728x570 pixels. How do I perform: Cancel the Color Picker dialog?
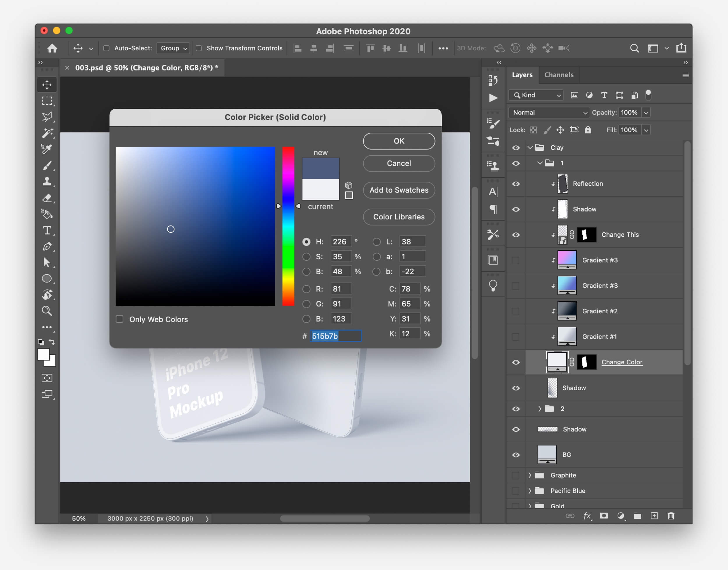399,164
